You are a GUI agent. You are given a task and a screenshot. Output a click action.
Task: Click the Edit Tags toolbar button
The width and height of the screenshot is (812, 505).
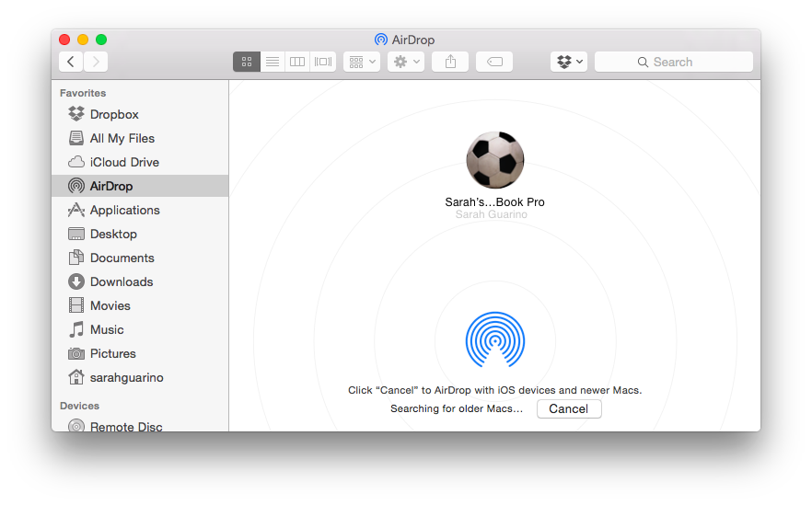(494, 62)
